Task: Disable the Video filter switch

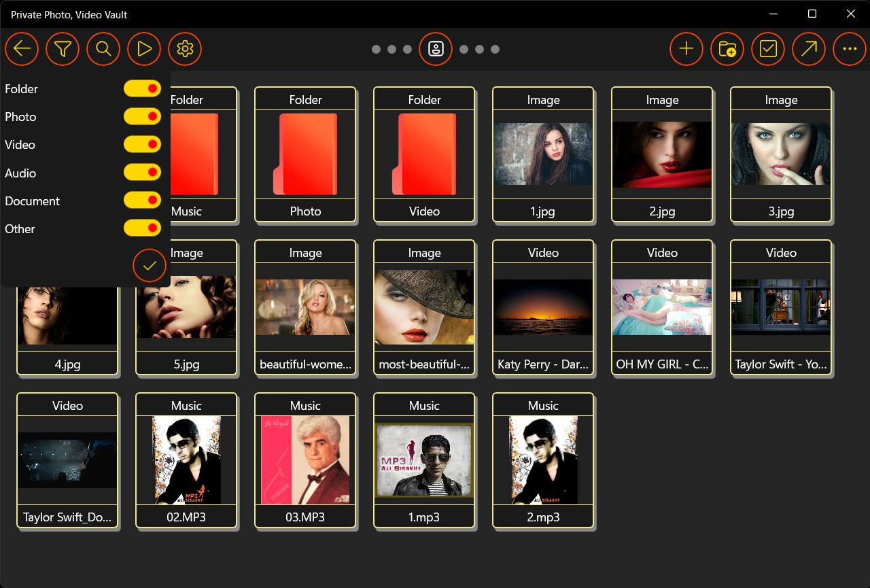Action: (142, 144)
